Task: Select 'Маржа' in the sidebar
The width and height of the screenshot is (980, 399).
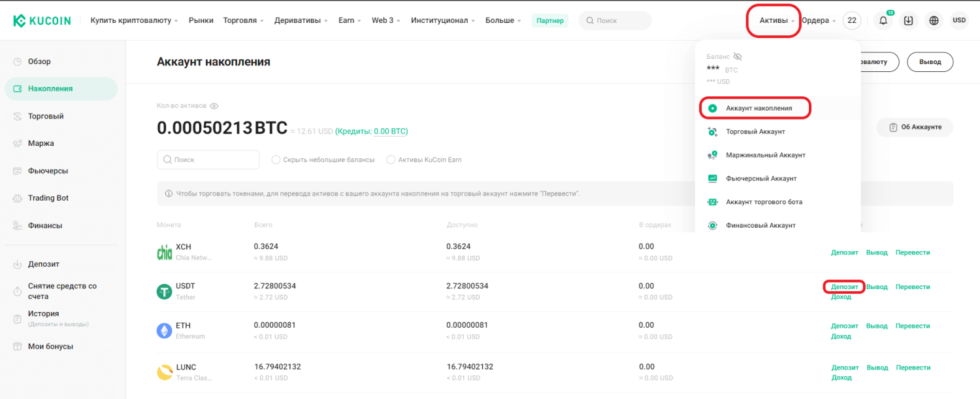Action: click(x=61, y=143)
